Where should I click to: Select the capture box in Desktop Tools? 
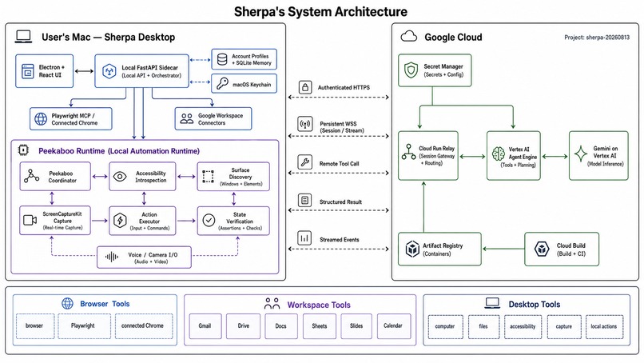pos(564,327)
